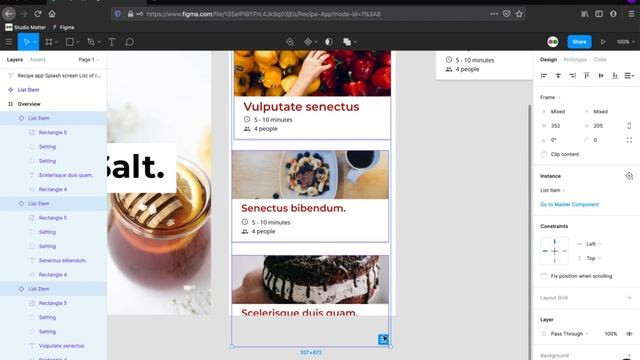The image size is (640, 360).
Task: Enable Fix position when scrolling
Action: click(544, 276)
